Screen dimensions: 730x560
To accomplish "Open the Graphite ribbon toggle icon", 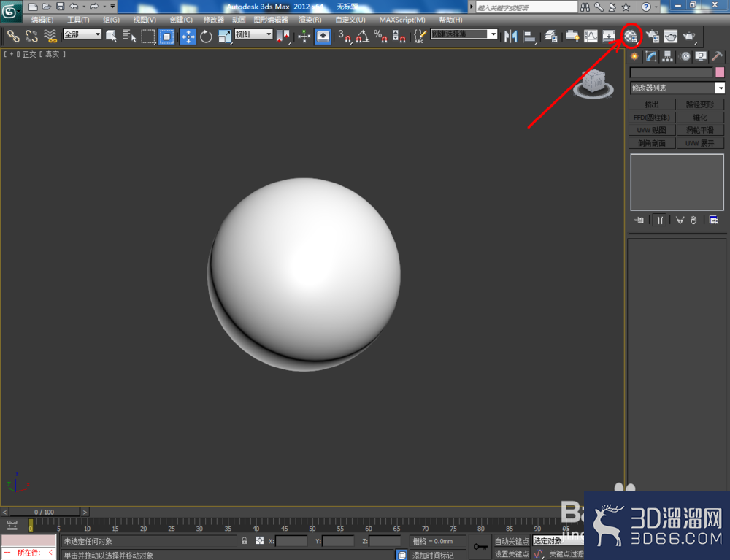I will point(572,36).
